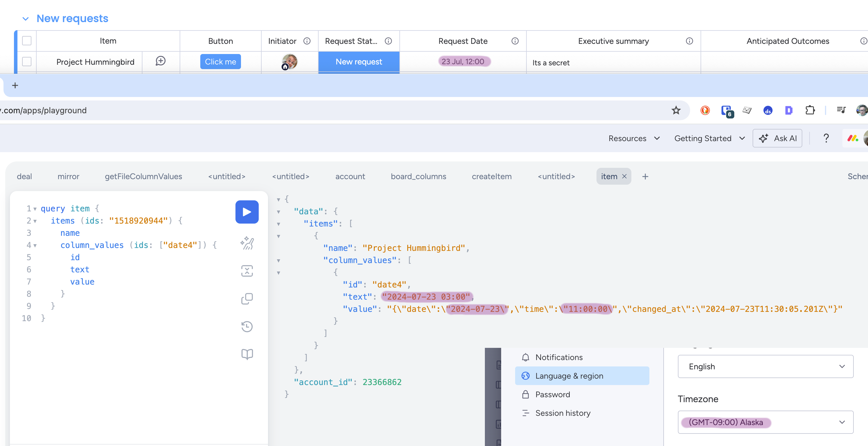Image resolution: width=868 pixels, height=446 pixels.
Task: Open documentation book icon in editor
Action: tap(247, 354)
